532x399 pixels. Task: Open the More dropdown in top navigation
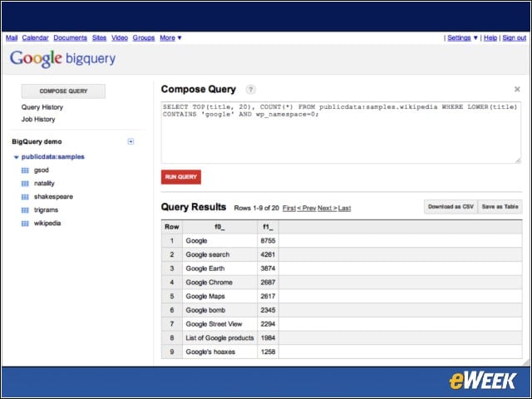click(170, 37)
